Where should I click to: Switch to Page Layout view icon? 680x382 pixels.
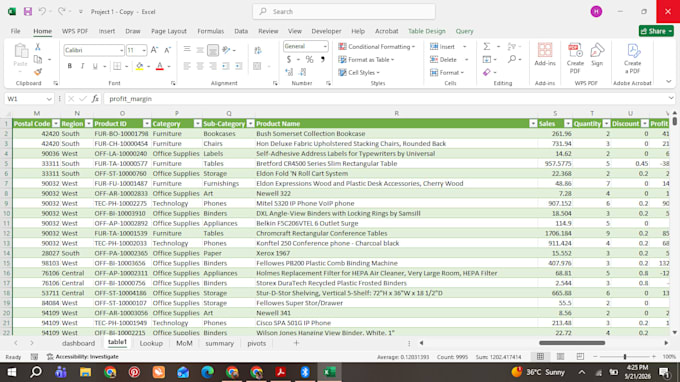click(x=560, y=356)
